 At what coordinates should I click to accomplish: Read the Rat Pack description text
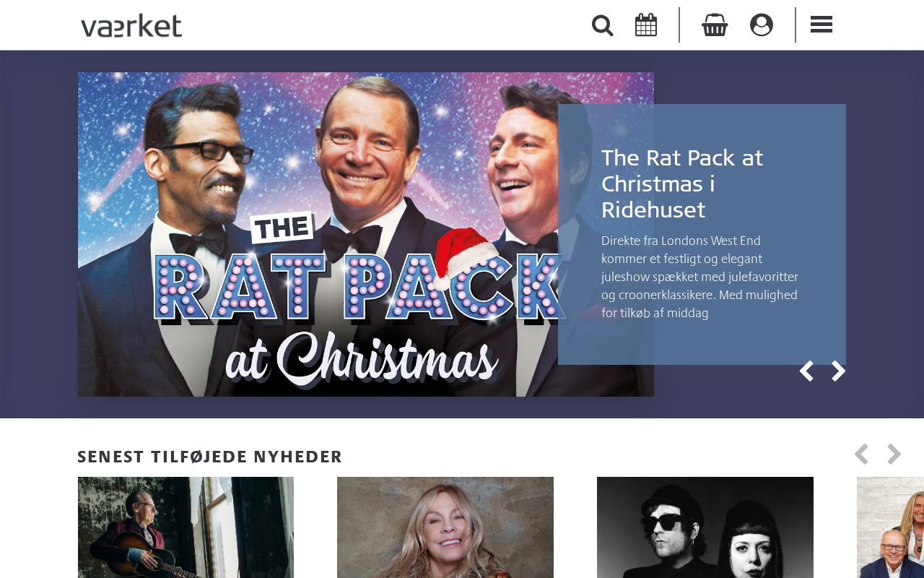click(700, 277)
